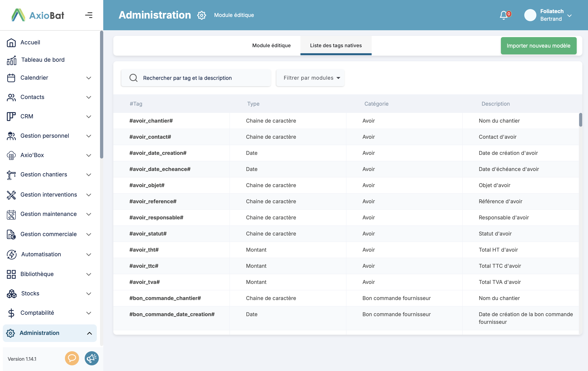
Task: Click the Stocks boxes icon
Action: (11, 294)
